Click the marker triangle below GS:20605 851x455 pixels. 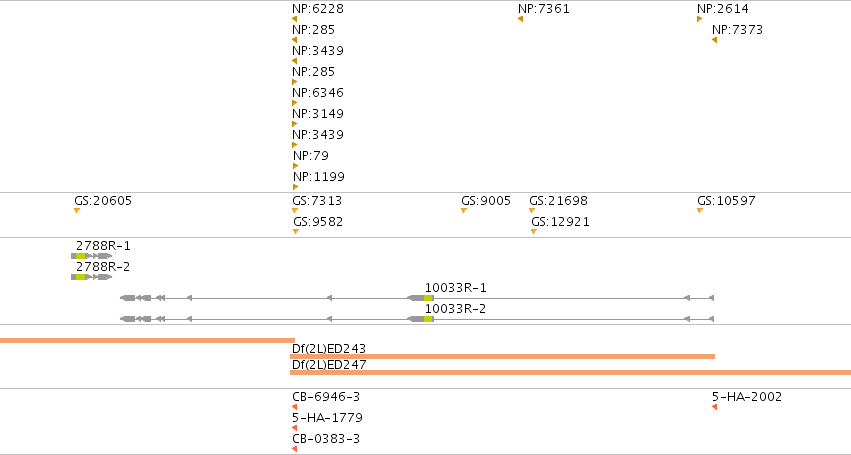coord(77,211)
